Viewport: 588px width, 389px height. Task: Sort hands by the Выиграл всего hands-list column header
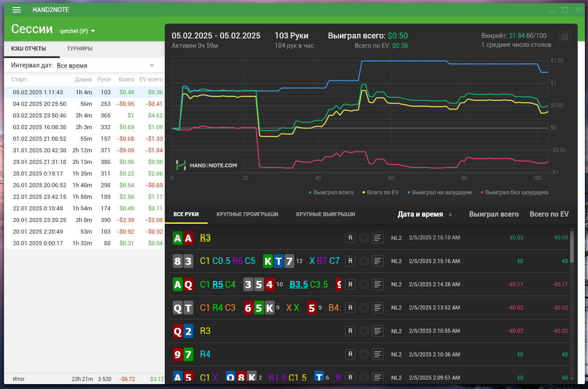click(x=494, y=214)
